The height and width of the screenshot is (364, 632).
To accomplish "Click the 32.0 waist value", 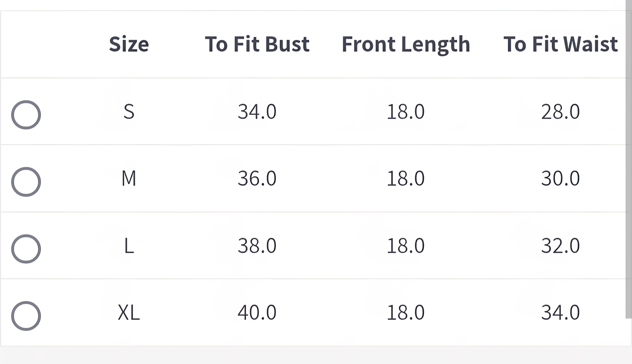I will (x=560, y=245).
